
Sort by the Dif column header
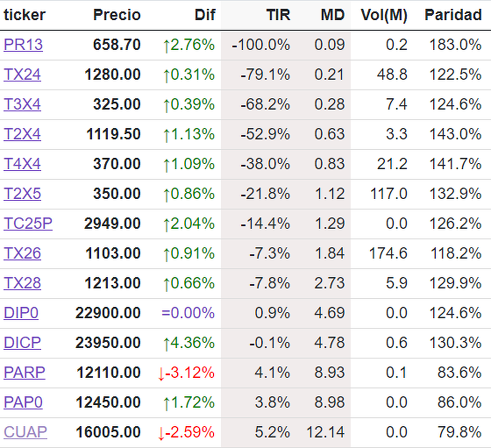pyautogui.click(x=205, y=15)
